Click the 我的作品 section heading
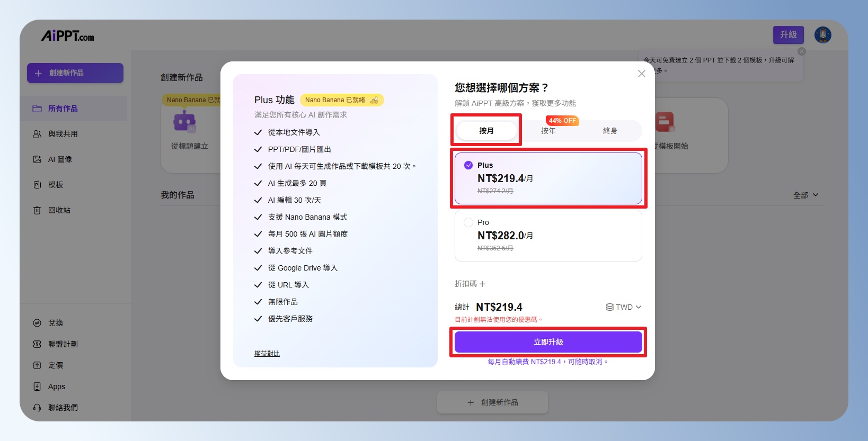 tap(178, 195)
